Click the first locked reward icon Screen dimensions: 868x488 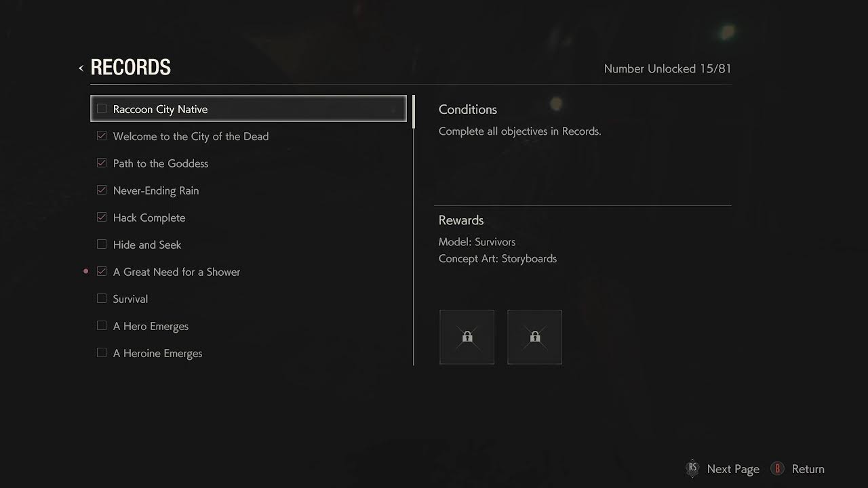(x=467, y=337)
